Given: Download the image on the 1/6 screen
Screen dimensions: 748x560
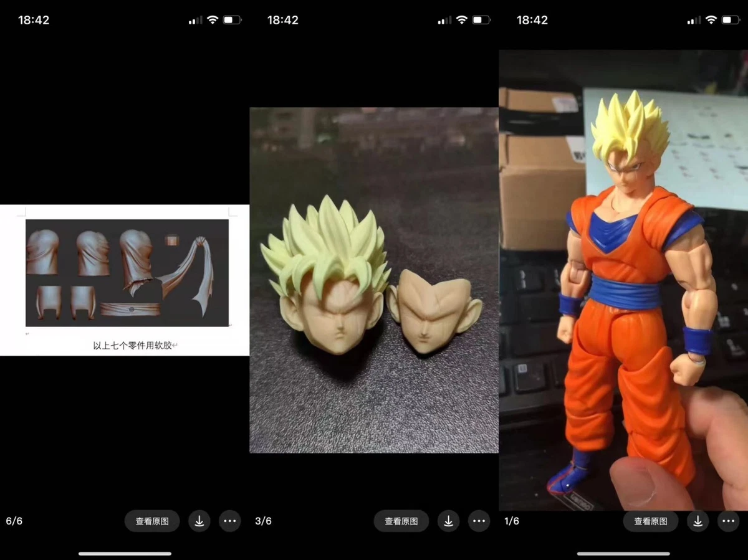Looking at the screenshot, I should [698, 521].
